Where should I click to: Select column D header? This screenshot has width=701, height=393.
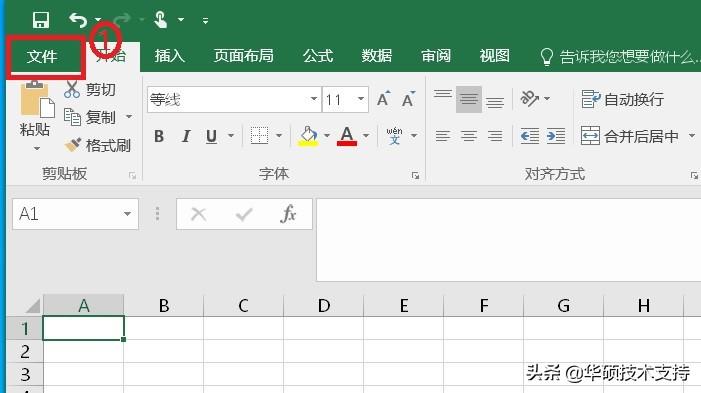tap(324, 306)
